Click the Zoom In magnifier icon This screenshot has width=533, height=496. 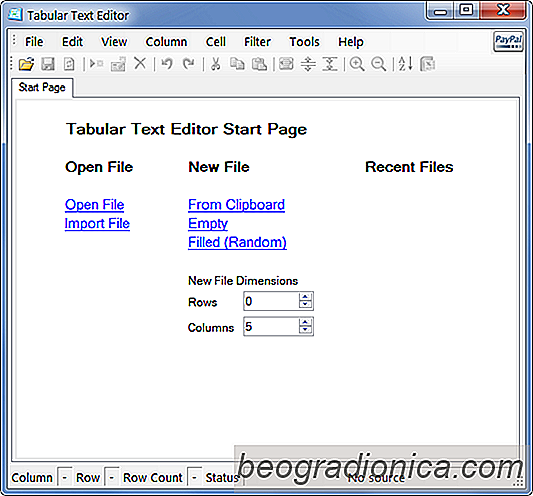click(x=357, y=64)
